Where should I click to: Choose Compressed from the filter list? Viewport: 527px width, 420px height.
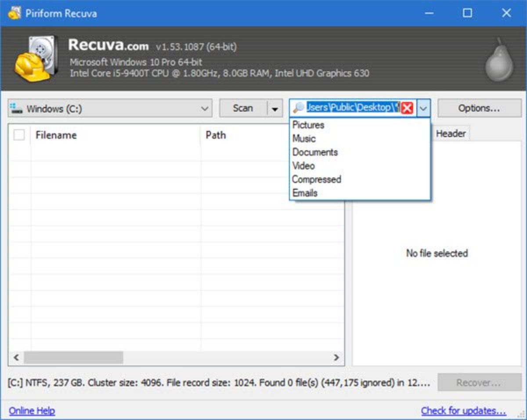317,179
